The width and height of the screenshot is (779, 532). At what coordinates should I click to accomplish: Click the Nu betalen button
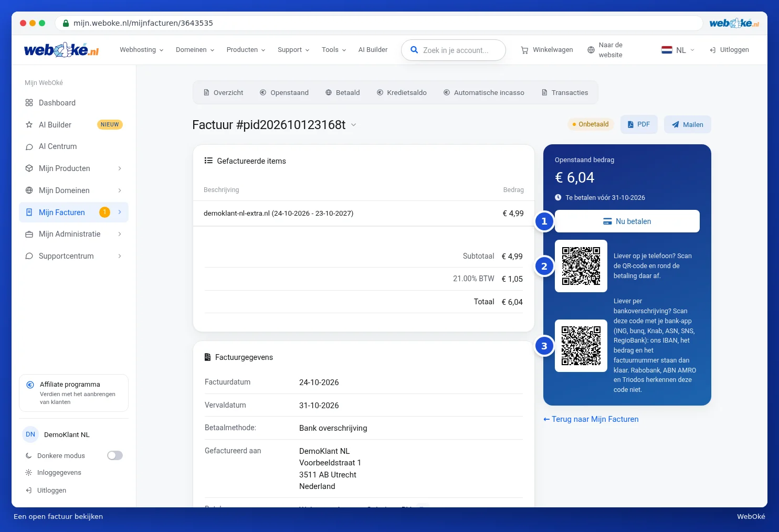coord(627,221)
